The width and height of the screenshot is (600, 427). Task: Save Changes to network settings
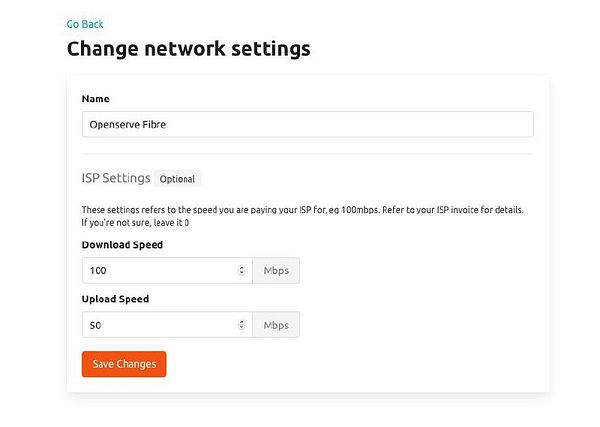[124, 364]
